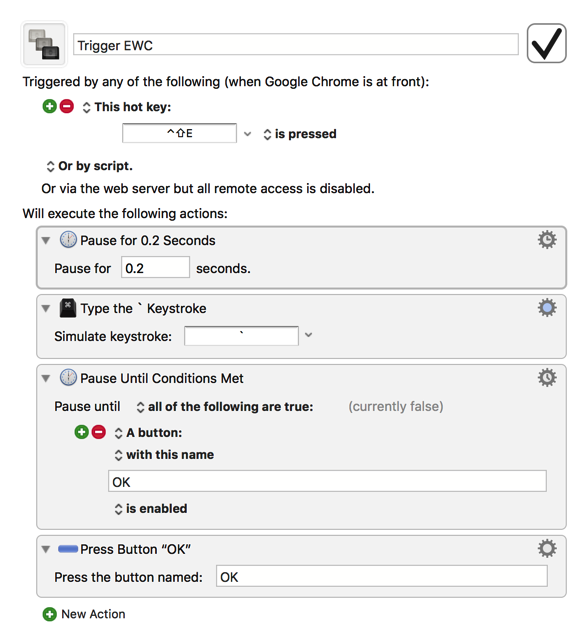Toggle the macro enabled checkmark
Image resolution: width=588 pixels, height=642 pixels.
click(x=546, y=43)
